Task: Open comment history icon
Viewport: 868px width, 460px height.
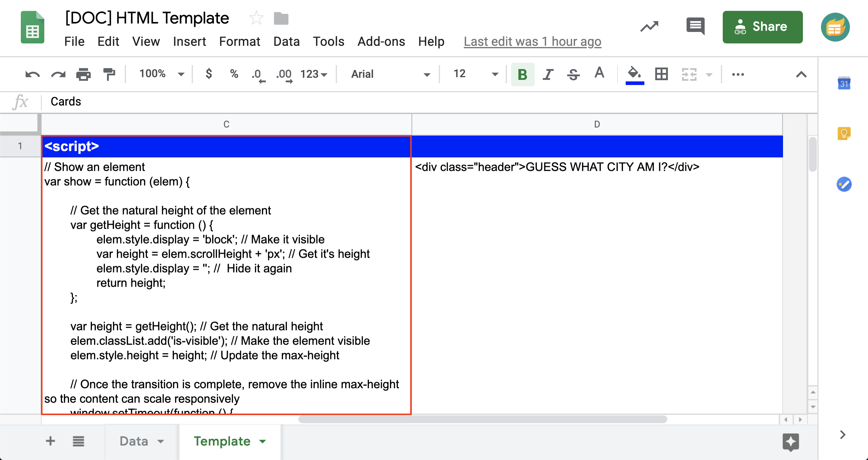Action: click(x=695, y=26)
